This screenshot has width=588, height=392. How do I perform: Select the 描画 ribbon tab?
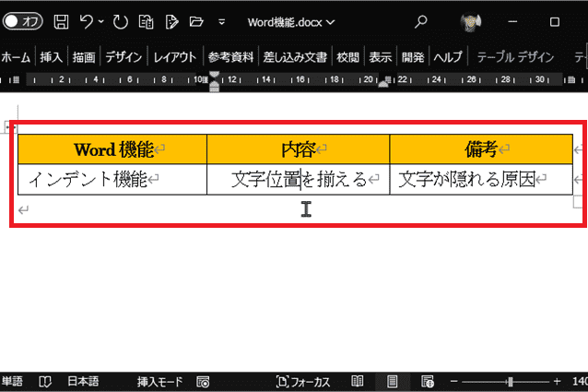coord(84,57)
